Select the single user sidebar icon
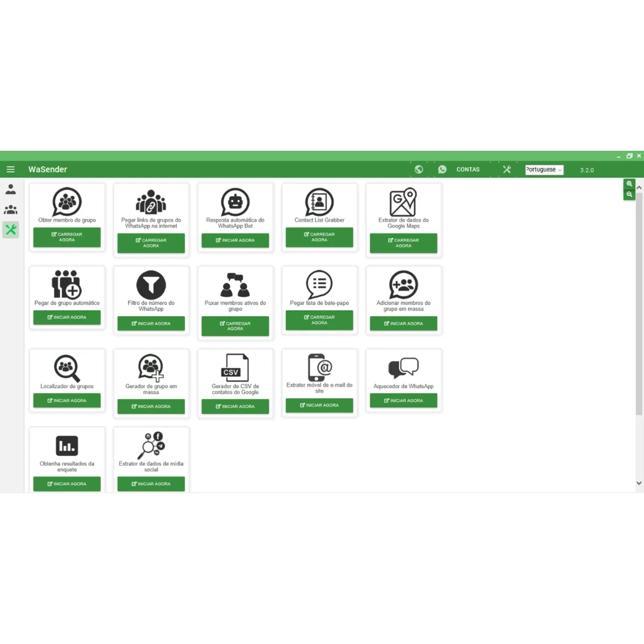644x644 pixels. point(11,189)
